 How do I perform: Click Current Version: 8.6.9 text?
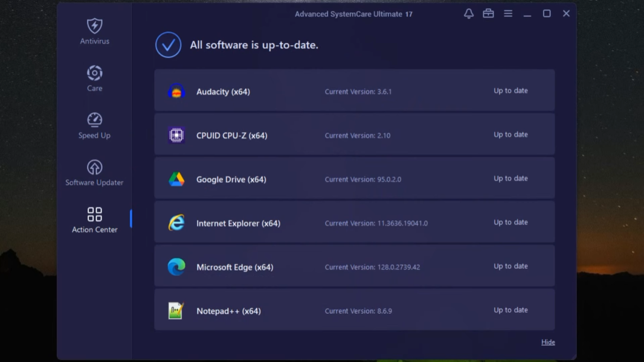click(358, 311)
